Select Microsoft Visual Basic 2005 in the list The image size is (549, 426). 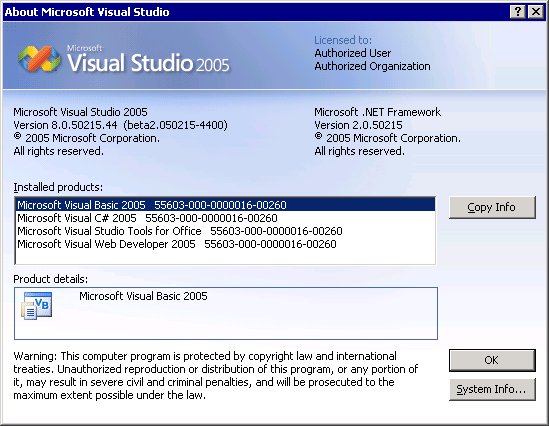(225, 205)
